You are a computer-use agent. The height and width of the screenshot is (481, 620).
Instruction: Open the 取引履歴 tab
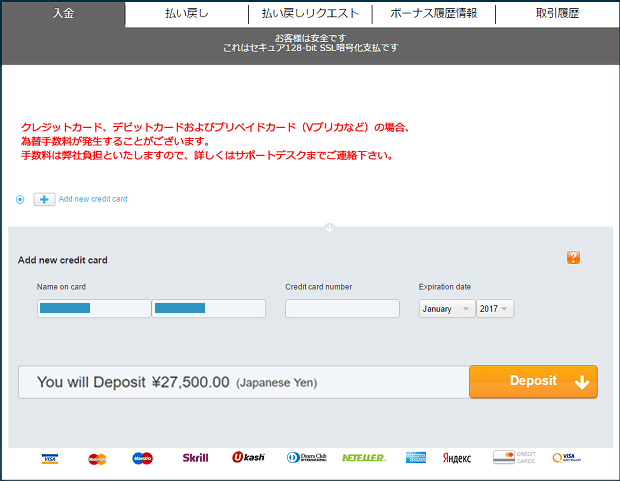pos(558,13)
